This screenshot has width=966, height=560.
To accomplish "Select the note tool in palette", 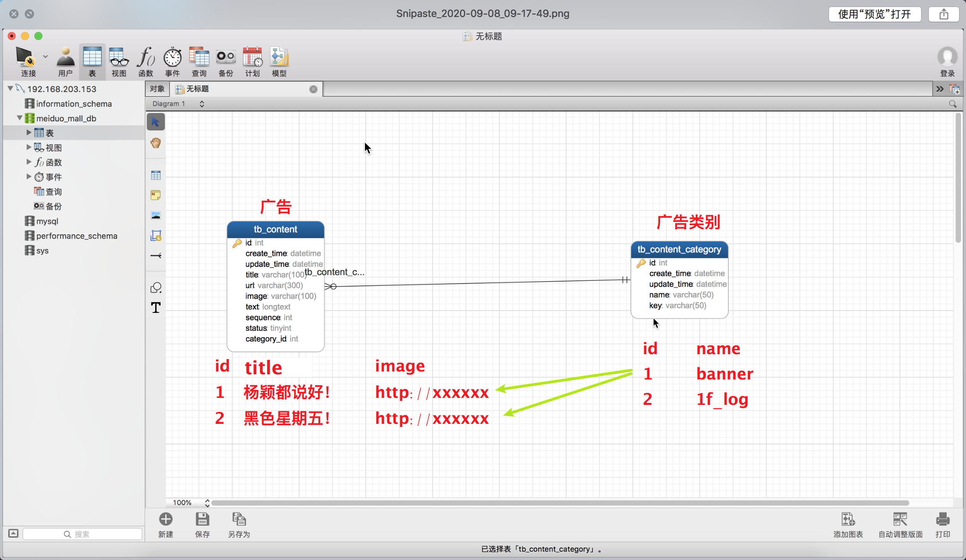I will click(x=156, y=195).
